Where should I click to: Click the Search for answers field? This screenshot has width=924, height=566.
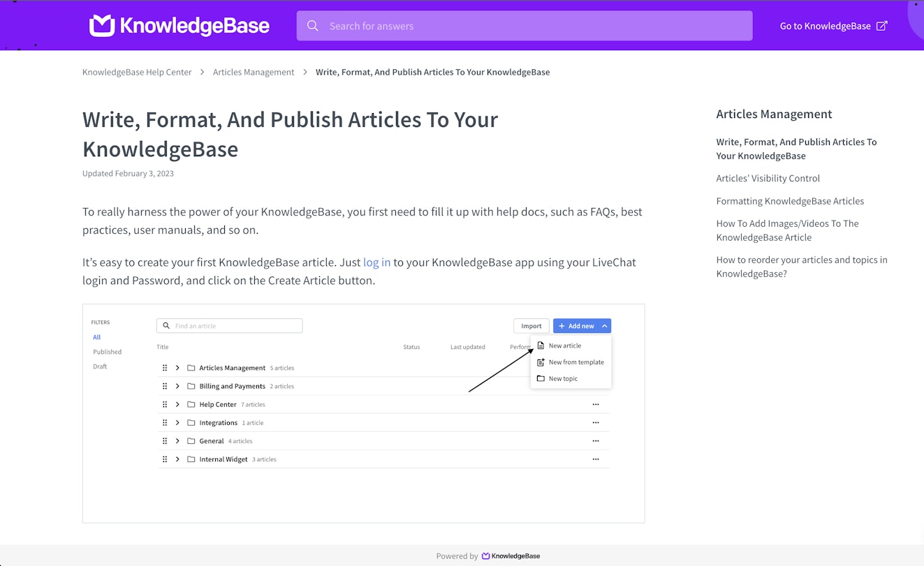coord(525,26)
